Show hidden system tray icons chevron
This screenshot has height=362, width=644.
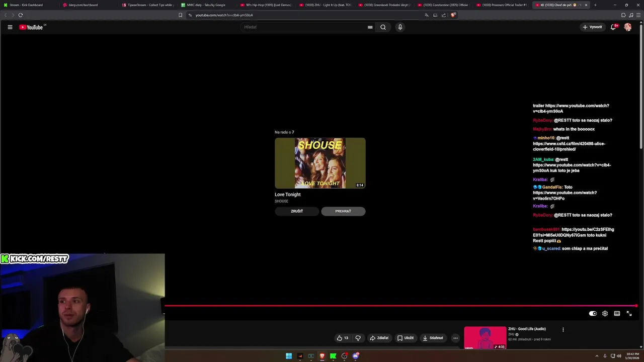[597, 356]
